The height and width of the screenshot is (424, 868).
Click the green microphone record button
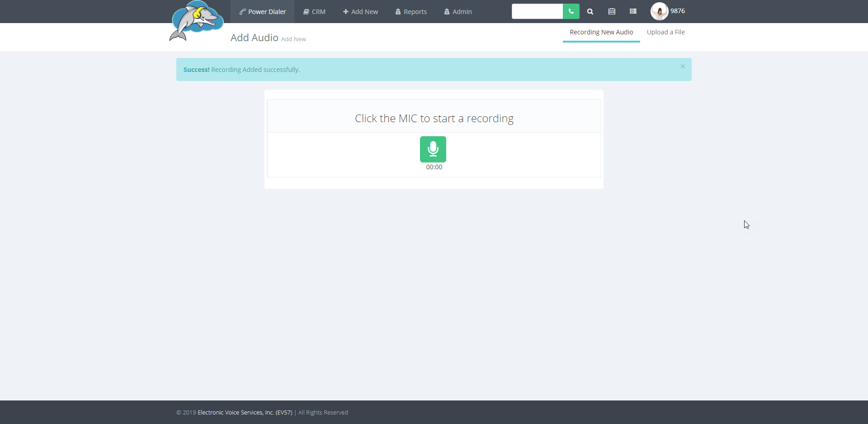433,149
